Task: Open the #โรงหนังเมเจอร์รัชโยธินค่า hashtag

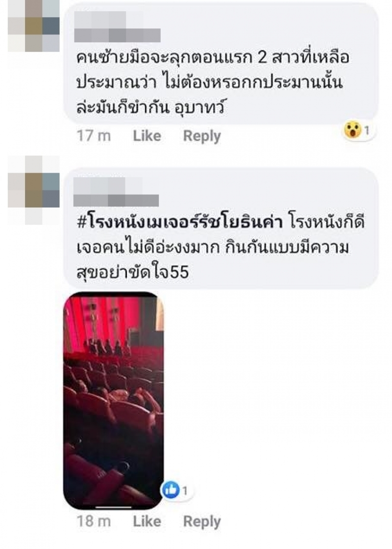Action: click(180, 222)
